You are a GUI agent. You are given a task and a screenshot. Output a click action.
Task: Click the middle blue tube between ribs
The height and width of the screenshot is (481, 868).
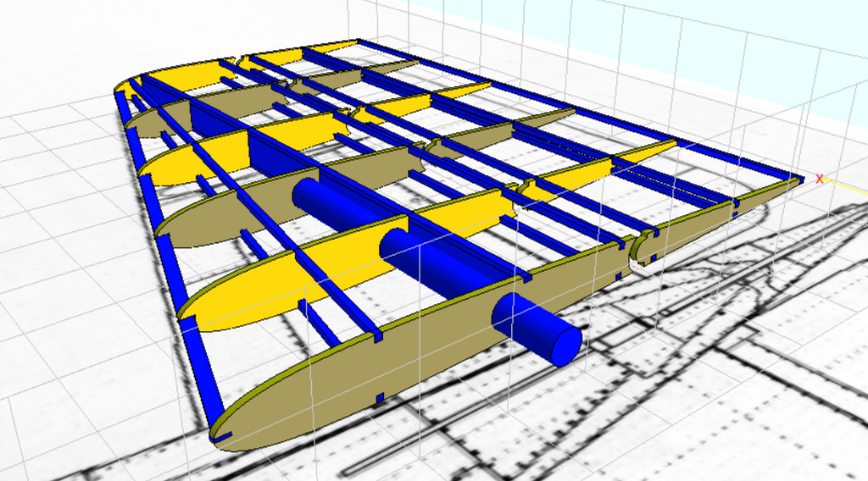(x=424, y=256)
